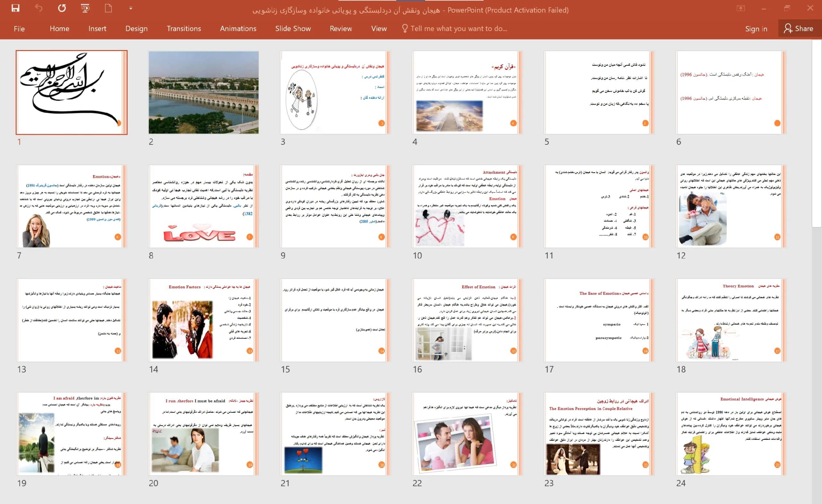Select slide 12 with couple covering eyes photo

point(731,206)
